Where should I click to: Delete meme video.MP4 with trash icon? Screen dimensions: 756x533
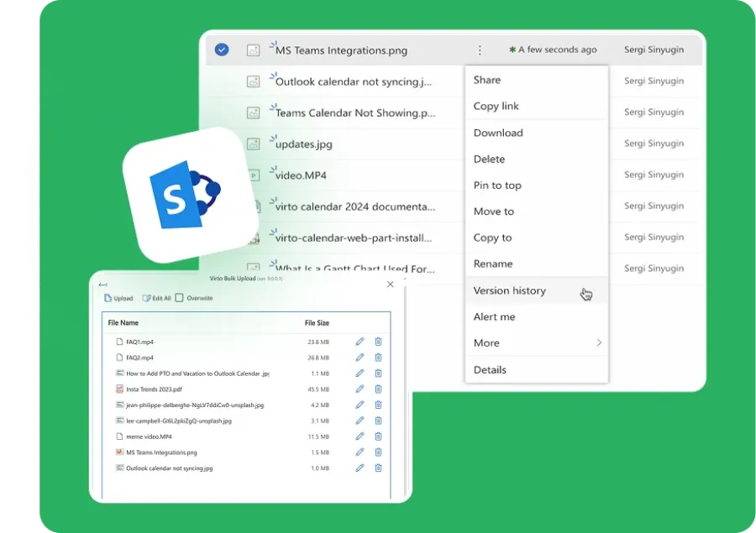coord(379,436)
